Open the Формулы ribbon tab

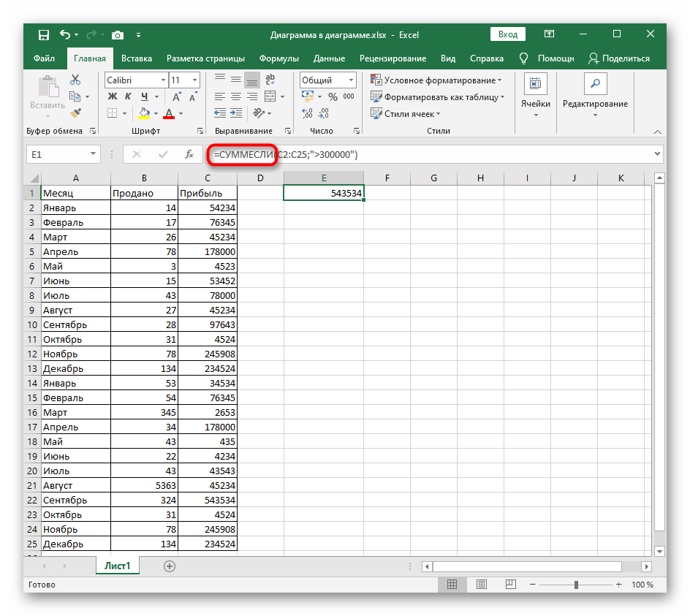(x=278, y=58)
